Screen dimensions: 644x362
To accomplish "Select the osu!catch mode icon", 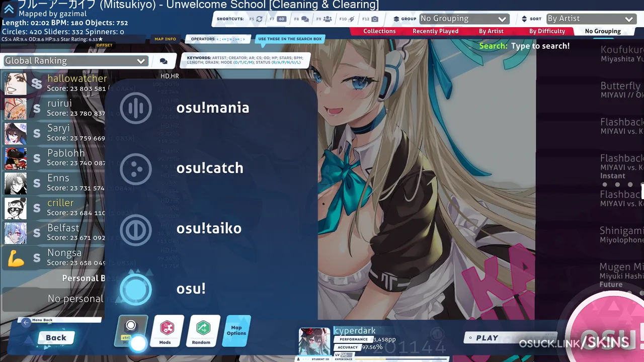I will coord(136,168).
